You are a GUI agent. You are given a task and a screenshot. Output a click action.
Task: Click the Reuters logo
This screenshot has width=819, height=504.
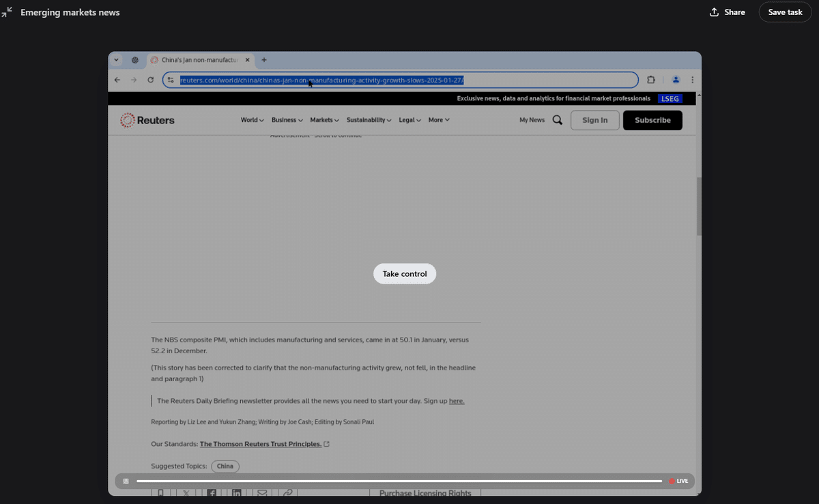point(147,120)
